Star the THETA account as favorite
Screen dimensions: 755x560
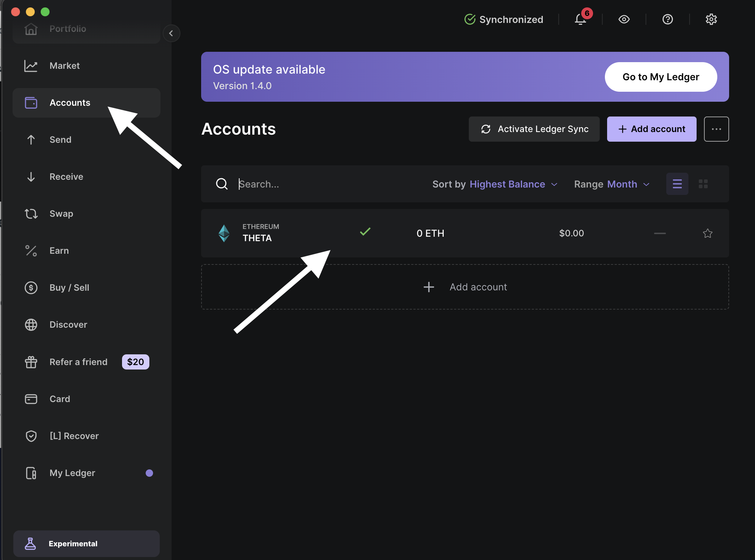[707, 233]
